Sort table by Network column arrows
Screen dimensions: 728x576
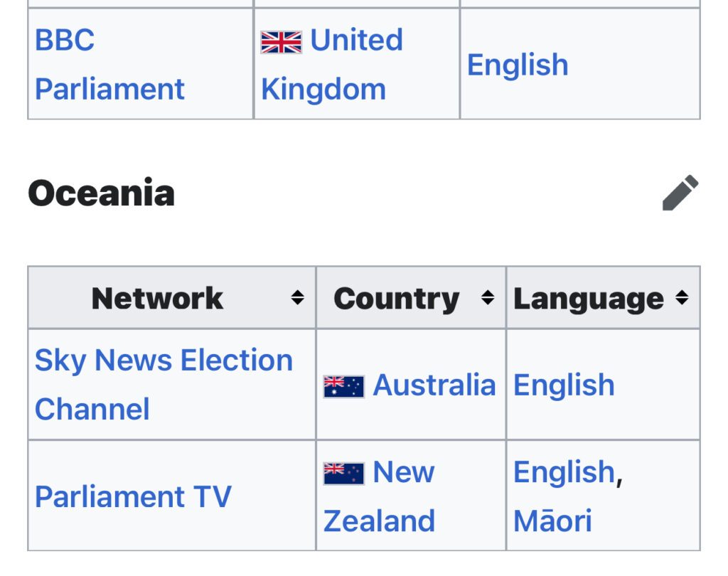coord(298,297)
